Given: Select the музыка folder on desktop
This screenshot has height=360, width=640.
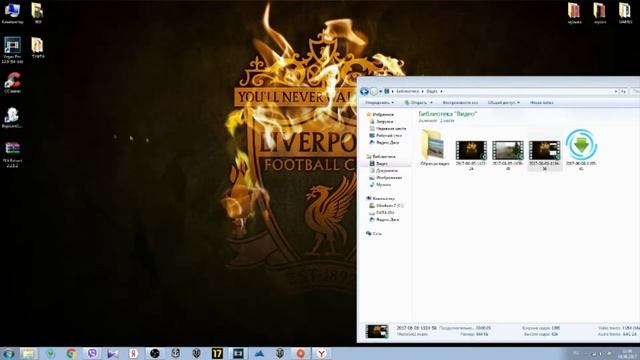Looking at the screenshot, I should pos(574,12).
